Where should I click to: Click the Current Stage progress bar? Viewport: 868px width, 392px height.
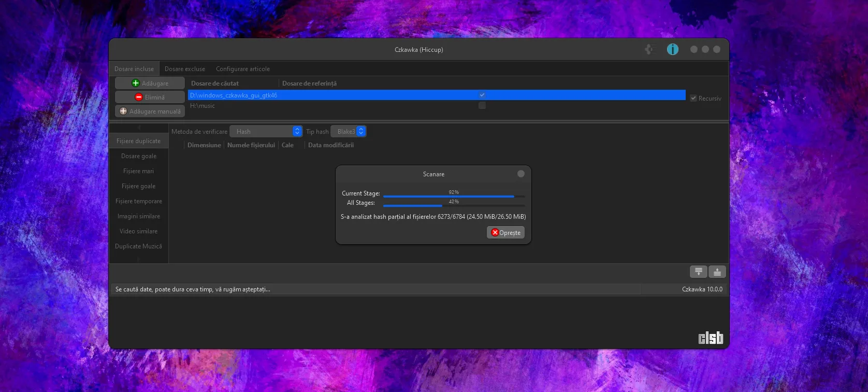point(454,196)
